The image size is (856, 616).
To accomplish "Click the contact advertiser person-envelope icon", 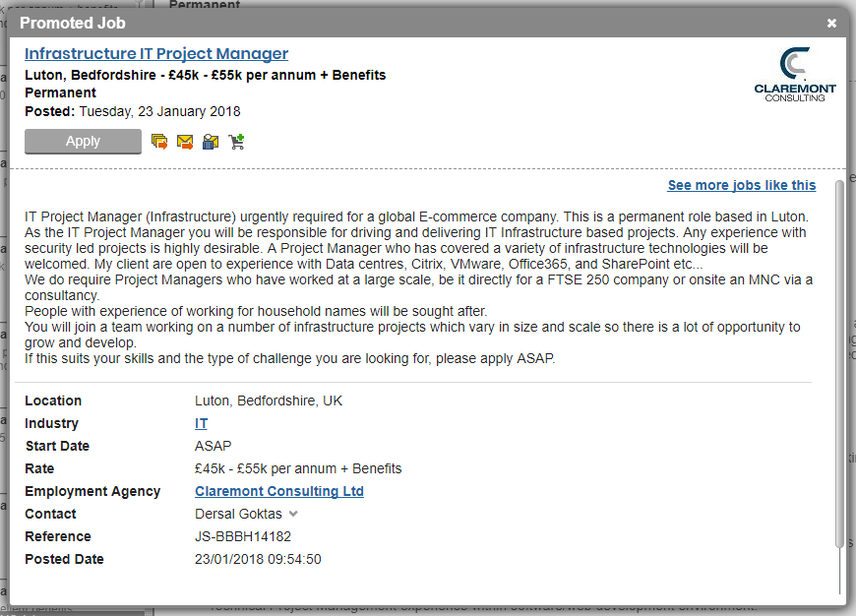I will tap(210, 142).
